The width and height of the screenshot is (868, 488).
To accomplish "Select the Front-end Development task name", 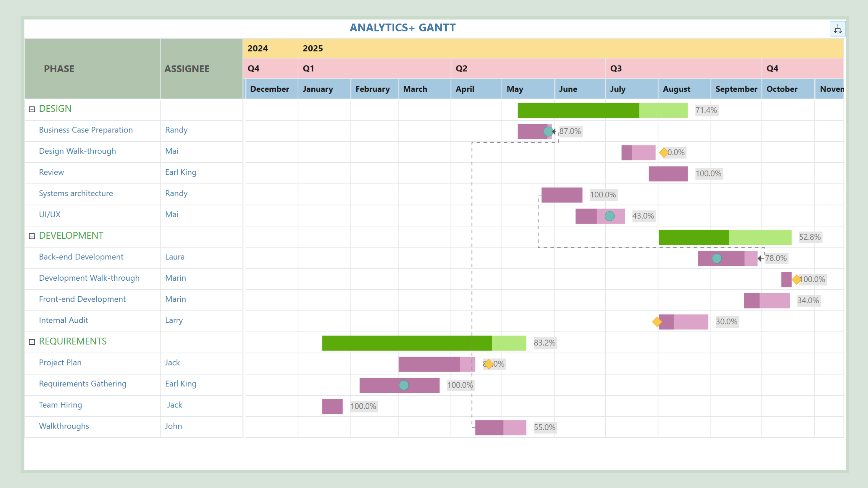I will pyautogui.click(x=82, y=299).
